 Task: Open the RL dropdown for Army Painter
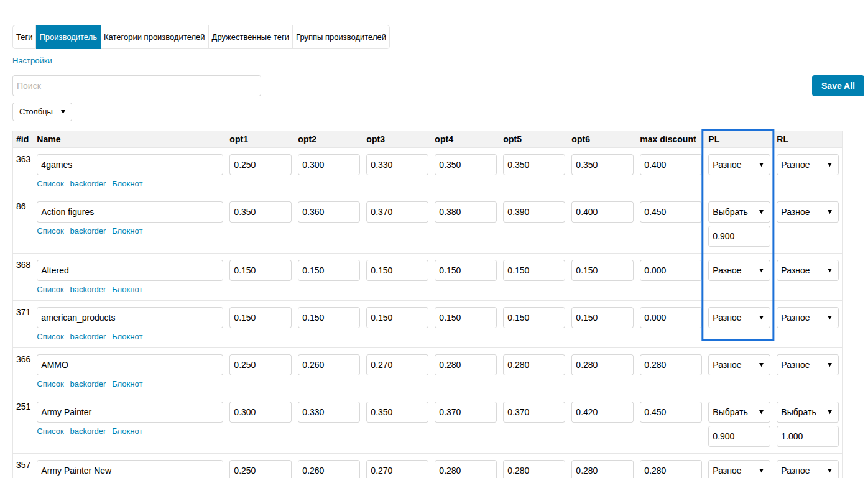pyautogui.click(x=807, y=411)
